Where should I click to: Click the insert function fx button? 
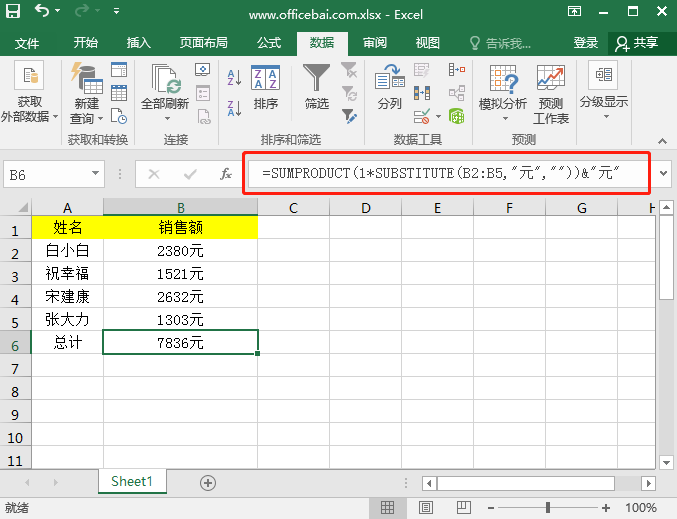point(226,174)
